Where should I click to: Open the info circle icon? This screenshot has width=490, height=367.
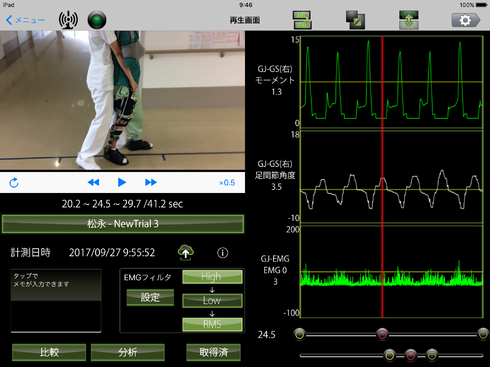223,253
